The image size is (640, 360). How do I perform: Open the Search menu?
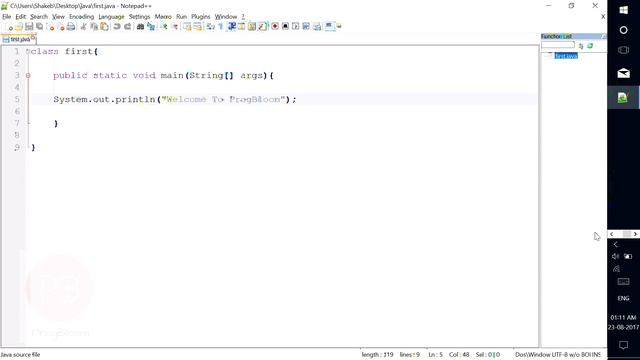coord(39,17)
